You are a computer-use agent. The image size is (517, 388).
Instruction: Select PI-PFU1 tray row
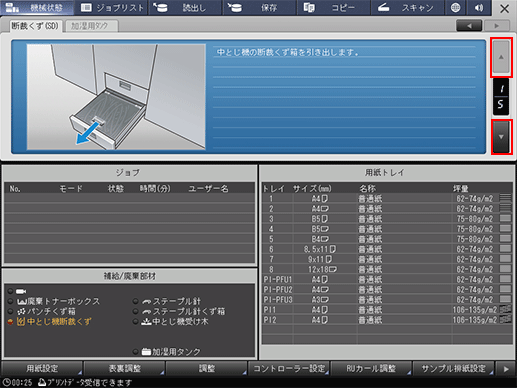(x=387, y=279)
